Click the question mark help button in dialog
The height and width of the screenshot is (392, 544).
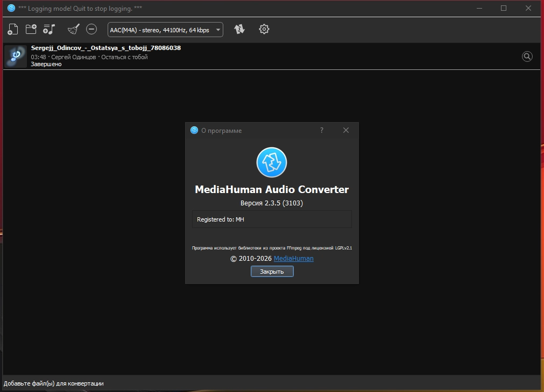coord(322,130)
